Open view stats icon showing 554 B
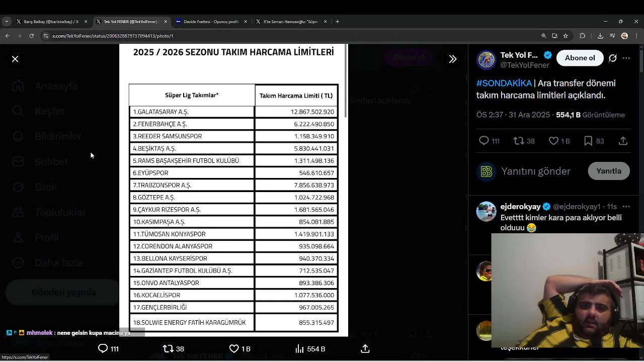Image resolution: width=644 pixels, height=362 pixels. [x=299, y=348]
